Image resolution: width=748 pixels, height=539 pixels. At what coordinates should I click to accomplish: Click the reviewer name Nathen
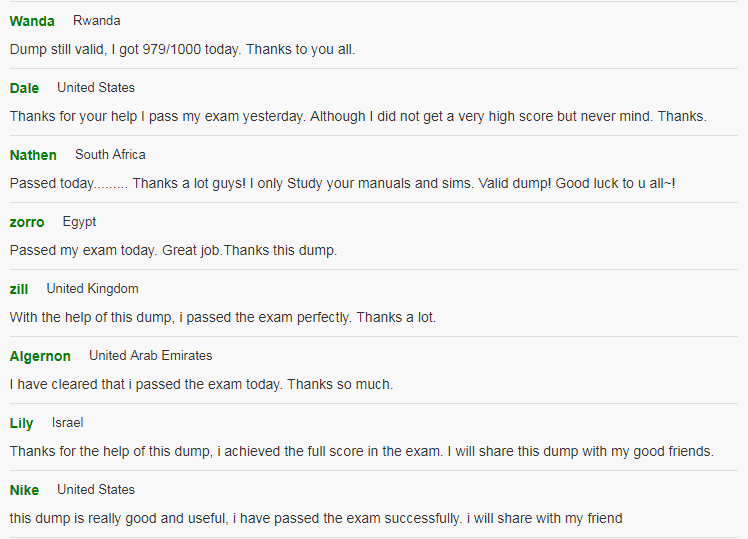coord(33,155)
